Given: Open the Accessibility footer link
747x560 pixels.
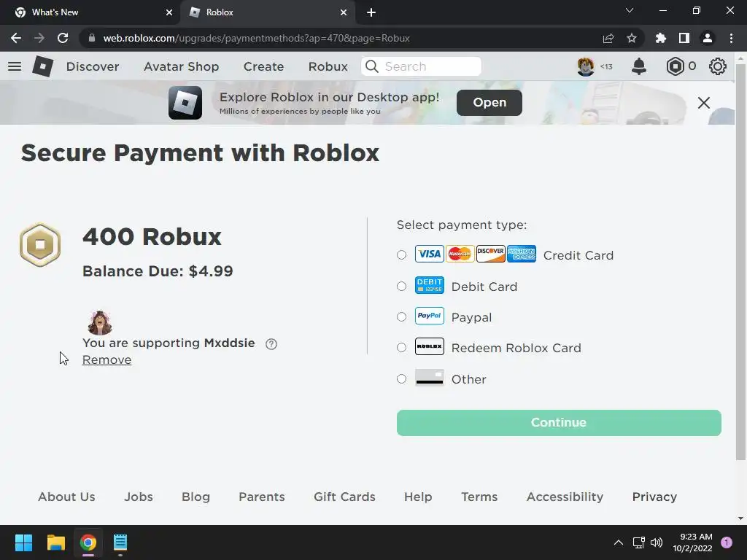Looking at the screenshot, I should coord(565,496).
